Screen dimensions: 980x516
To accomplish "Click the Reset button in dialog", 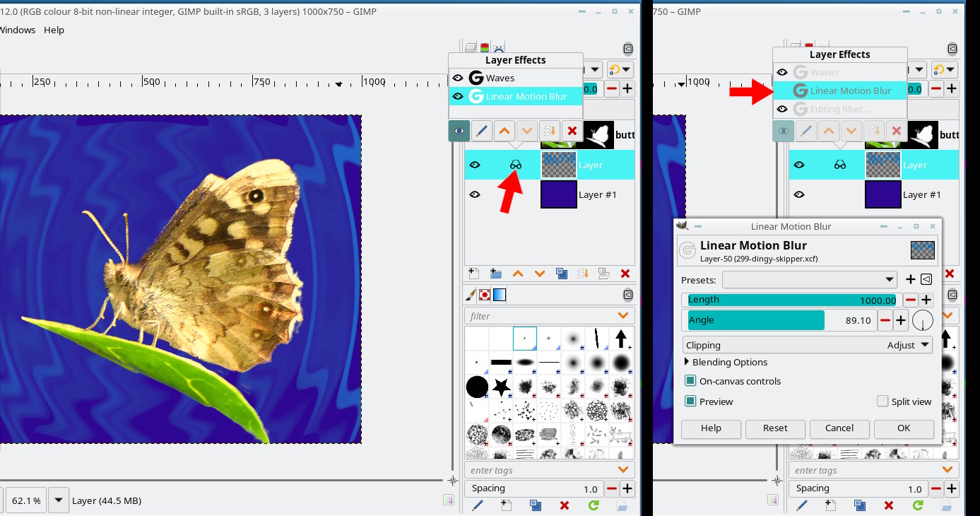I will point(775,428).
